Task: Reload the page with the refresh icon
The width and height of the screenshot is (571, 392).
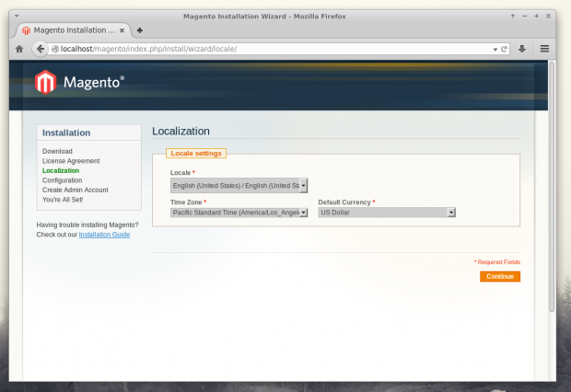Action: point(504,49)
